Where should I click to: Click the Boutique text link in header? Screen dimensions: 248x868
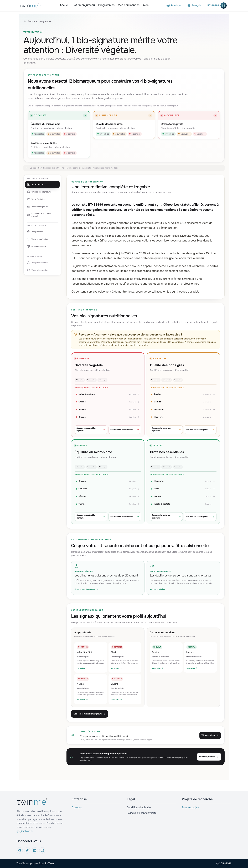[176, 5]
